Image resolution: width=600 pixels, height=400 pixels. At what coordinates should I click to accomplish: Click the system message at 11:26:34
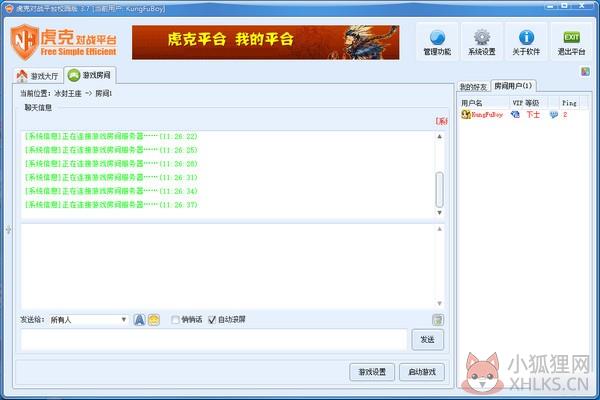pyautogui.click(x=111, y=191)
